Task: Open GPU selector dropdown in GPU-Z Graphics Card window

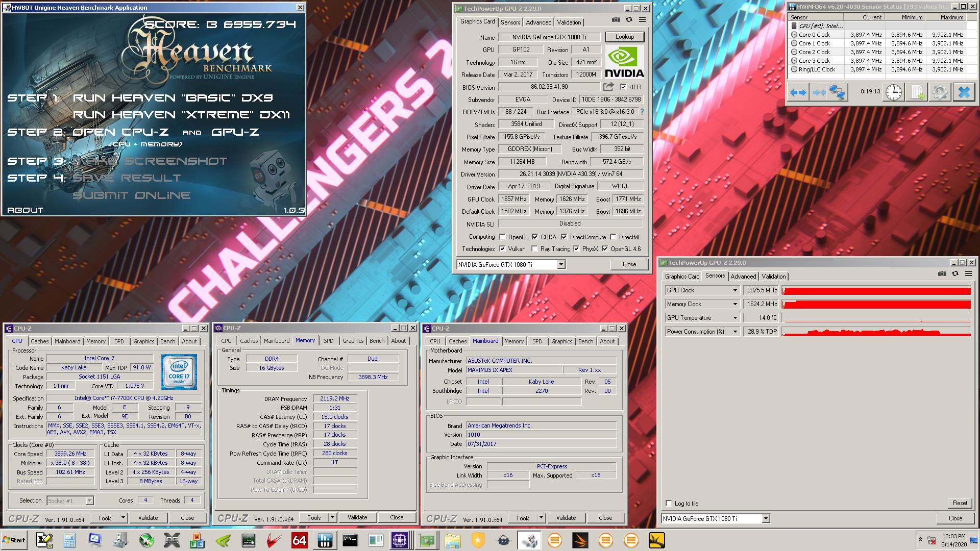Action: (x=561, y=264)
